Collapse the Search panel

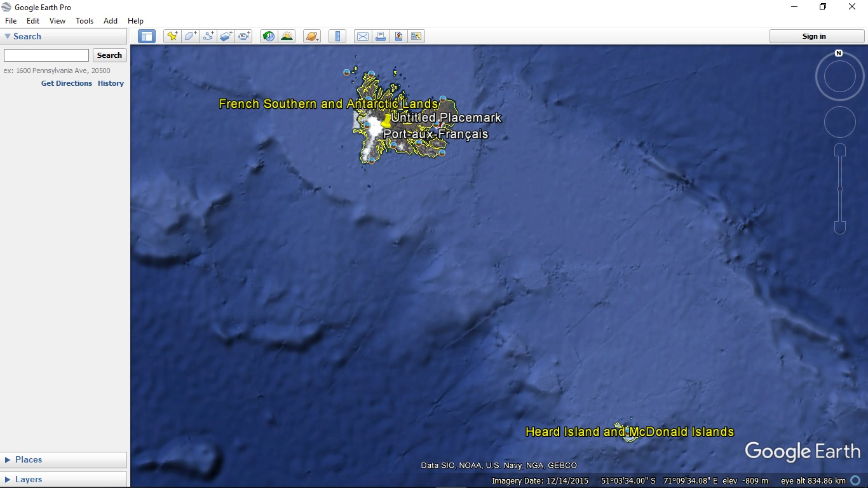(6, 36)
